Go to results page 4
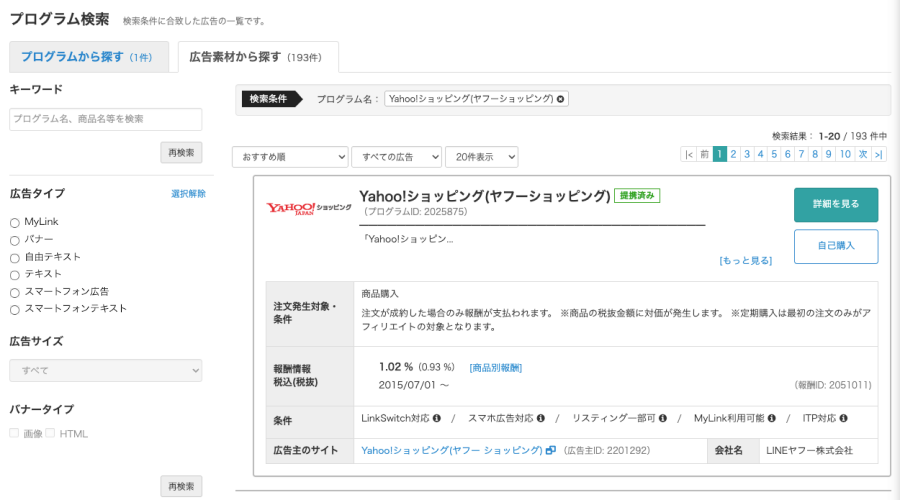 (x=761, y=154)
